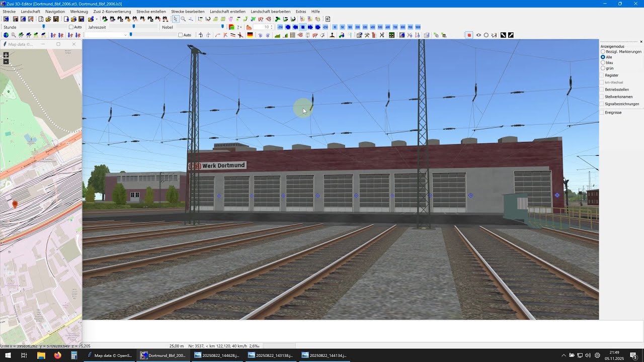644x362 pixels.
Task: Open the Hilfe menu
Action: 315,12
